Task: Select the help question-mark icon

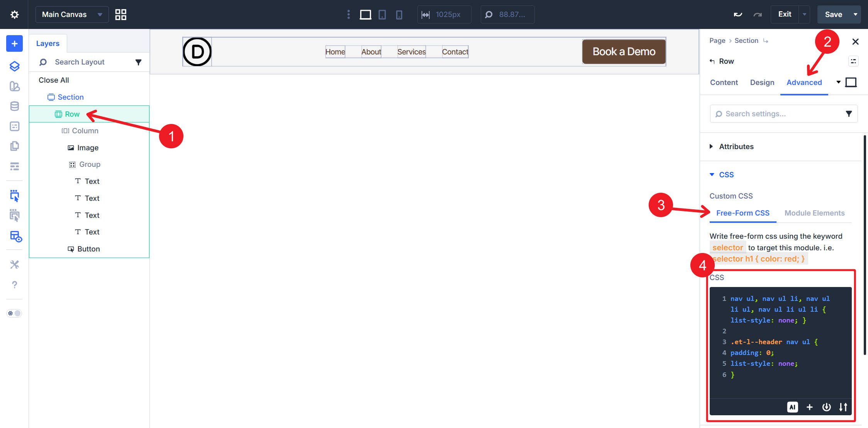Action: coord(14,285)
